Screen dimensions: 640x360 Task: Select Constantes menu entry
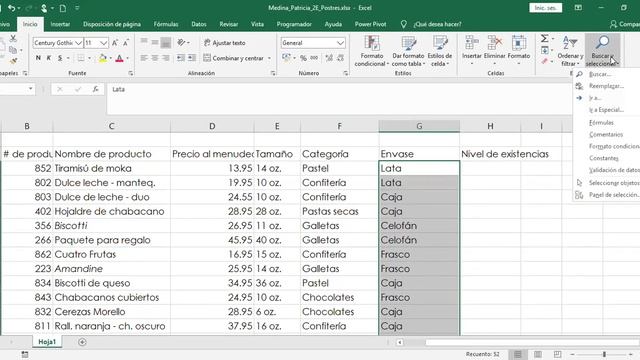(x=604, y=158)
